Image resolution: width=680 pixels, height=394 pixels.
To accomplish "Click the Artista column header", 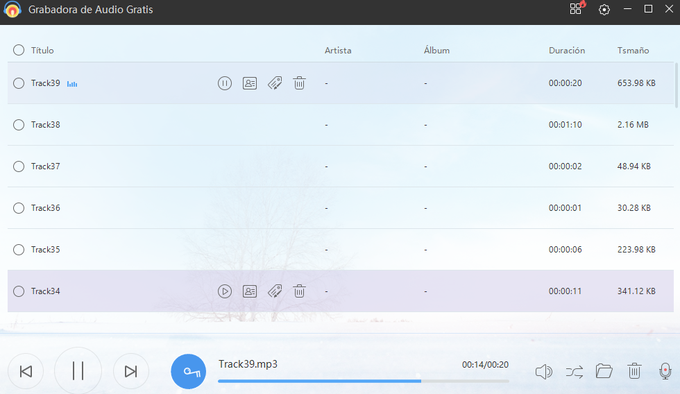I will tap(338, 50).
